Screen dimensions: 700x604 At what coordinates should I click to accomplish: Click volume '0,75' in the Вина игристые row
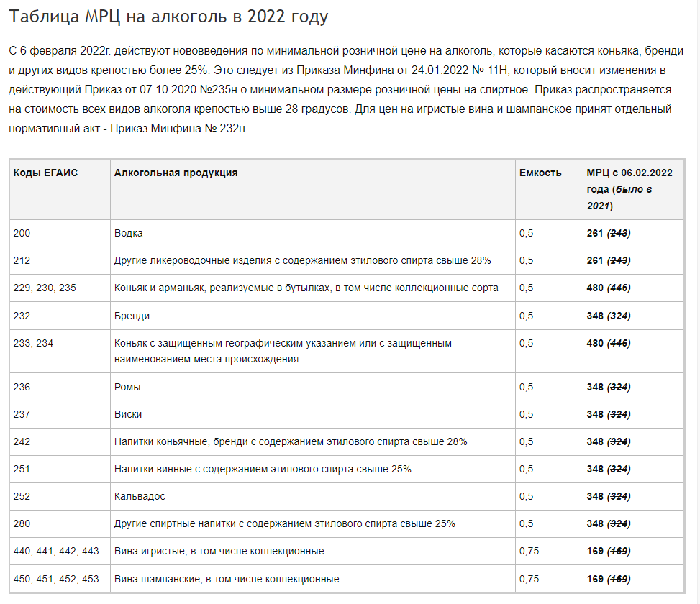(549, 552)
